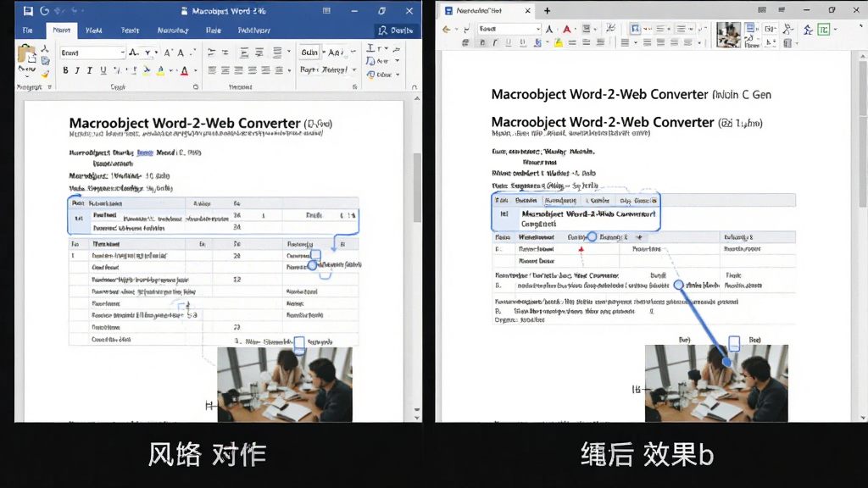Click the Replace icon in left ribbon editing group

tap(371, 61)
